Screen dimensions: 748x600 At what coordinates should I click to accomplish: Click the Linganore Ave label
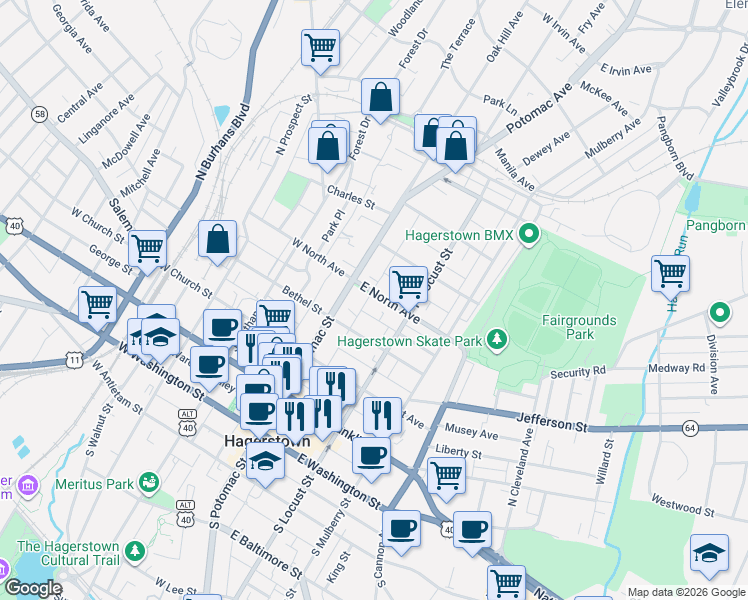tap(107, 119)
